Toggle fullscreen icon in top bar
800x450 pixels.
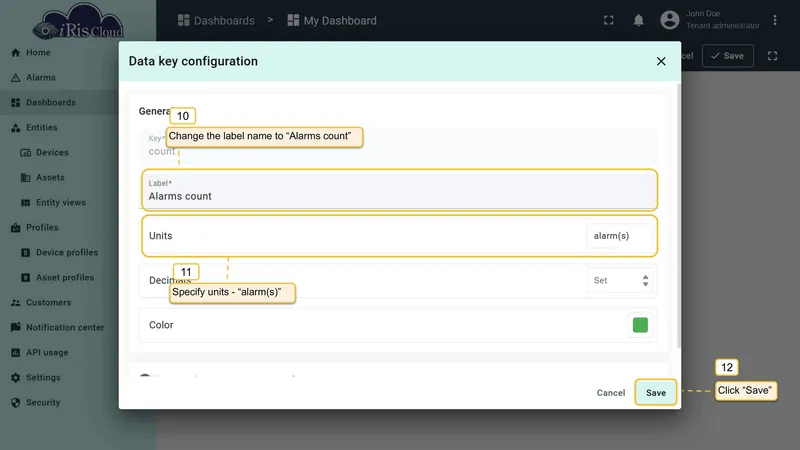(609, 20)
